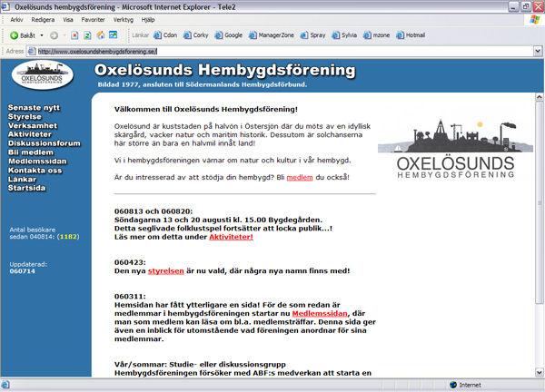
Task: Click the green Back arrow button
Action: 14,35
